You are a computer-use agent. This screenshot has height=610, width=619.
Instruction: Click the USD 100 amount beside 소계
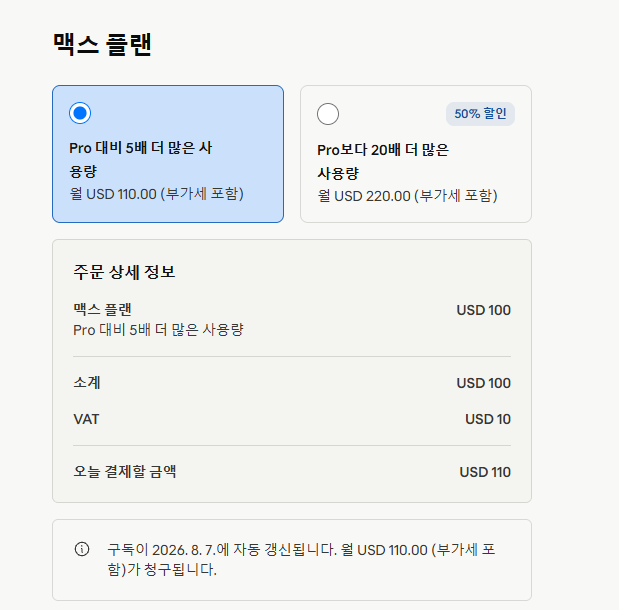point(484,383)
